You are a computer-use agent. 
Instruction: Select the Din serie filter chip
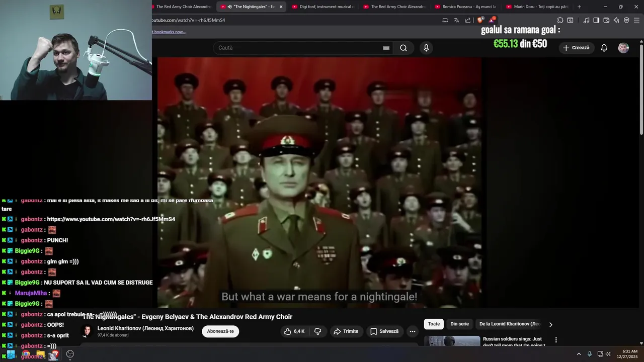click(459, 324)
